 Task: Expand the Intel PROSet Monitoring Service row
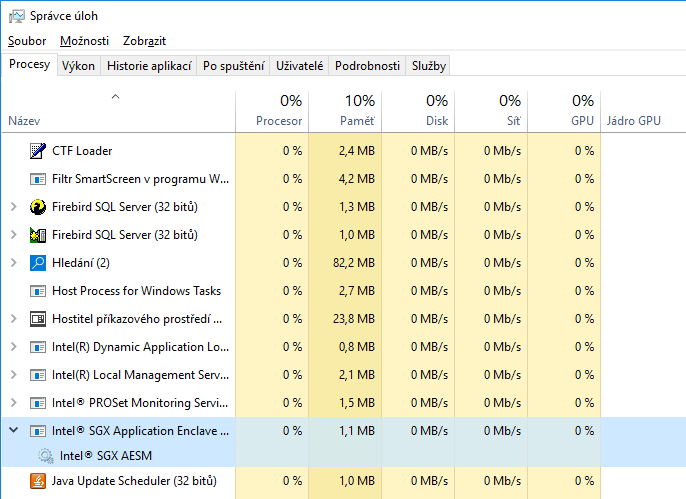click(13, 403)
